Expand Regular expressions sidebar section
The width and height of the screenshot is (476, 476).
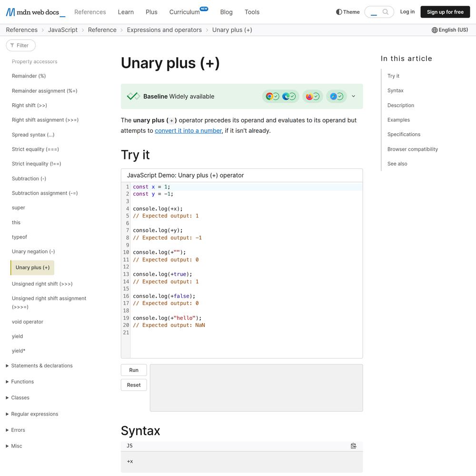click(32, 414)
